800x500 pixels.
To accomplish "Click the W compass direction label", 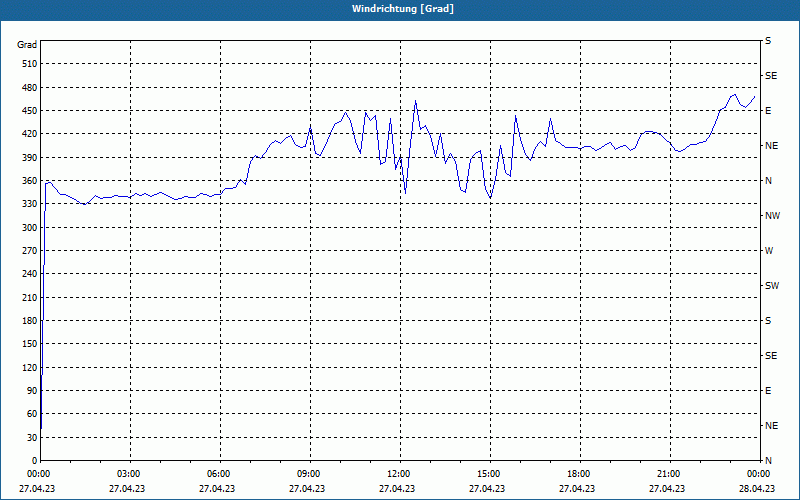I will 769,251.
